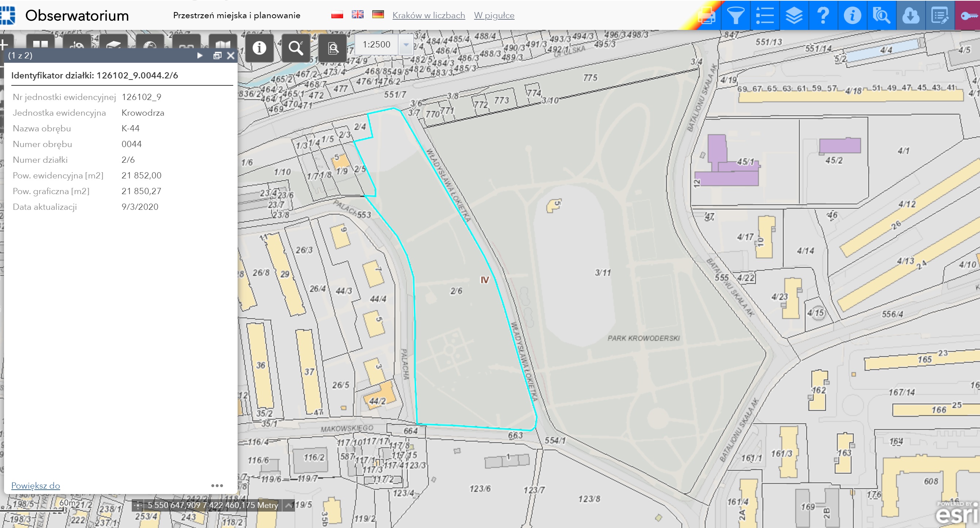
Task: Click the Krowodrza value in popup
Action: (x=143, y=113)
